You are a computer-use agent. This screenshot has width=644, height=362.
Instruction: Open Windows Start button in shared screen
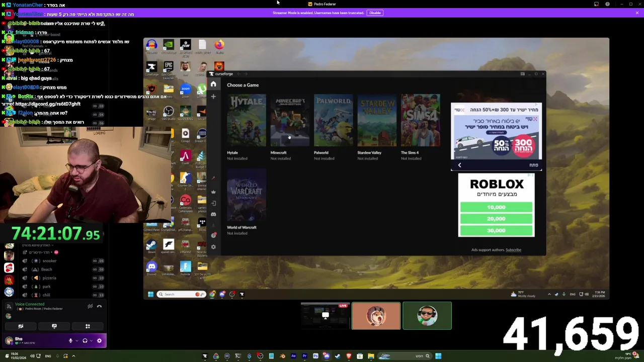pos(150,294)
